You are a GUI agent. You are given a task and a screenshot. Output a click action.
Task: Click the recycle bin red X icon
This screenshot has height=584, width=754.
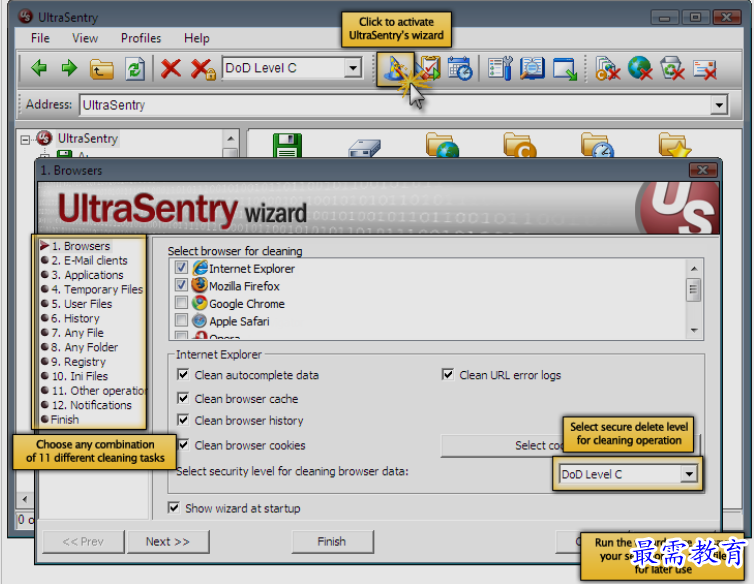tap(672, 68)
